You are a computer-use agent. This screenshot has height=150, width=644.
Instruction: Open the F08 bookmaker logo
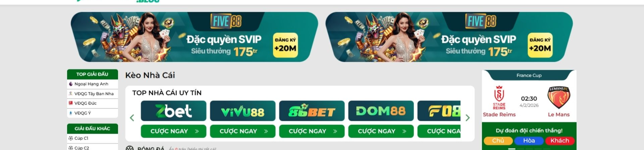point(439,111)
